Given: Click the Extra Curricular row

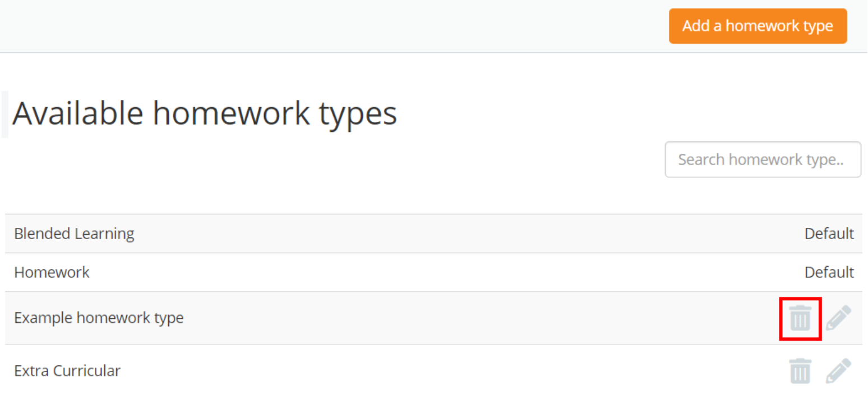Looking at the screenshot, I should [67, 370].
